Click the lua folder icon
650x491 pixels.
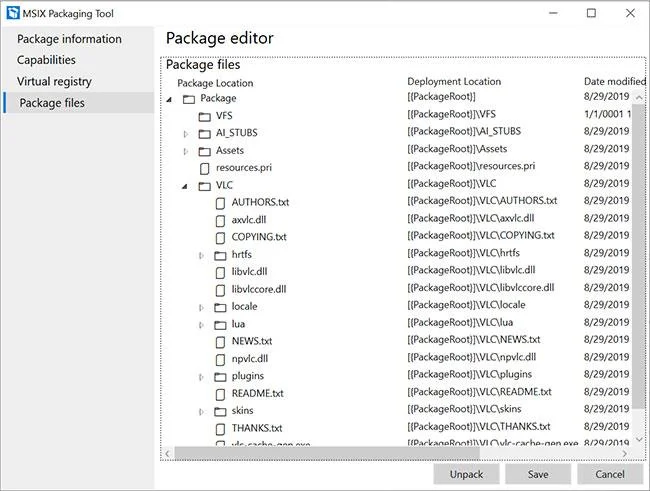click(x=220, y=325)
